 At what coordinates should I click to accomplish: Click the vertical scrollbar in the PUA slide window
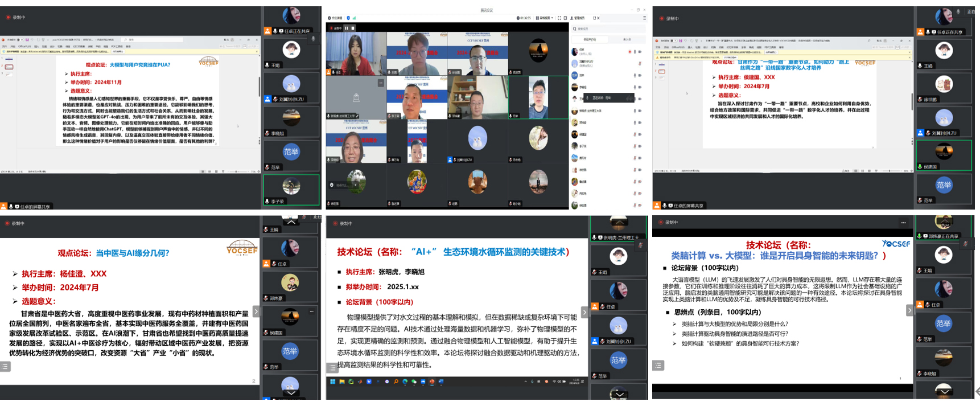(260, 85)
